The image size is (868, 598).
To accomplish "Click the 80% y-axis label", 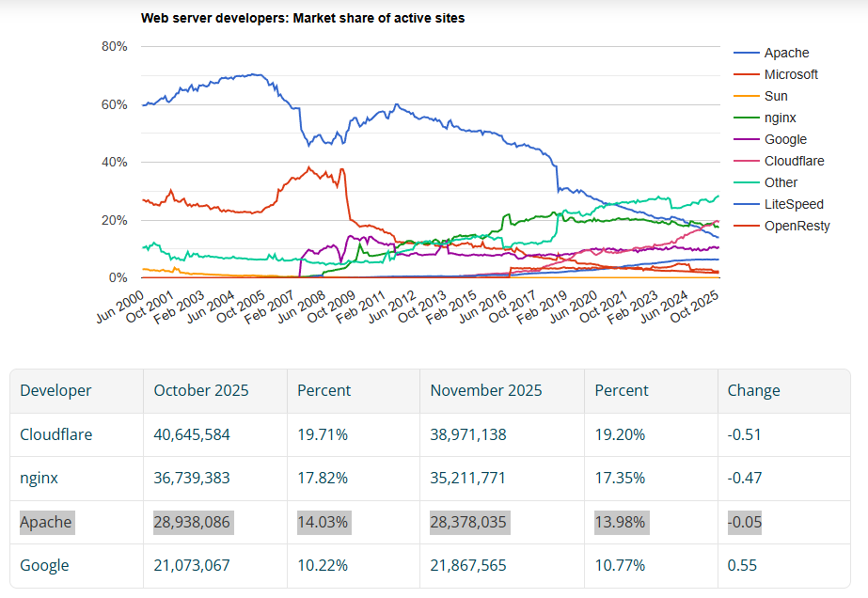I will coord(114,46).
